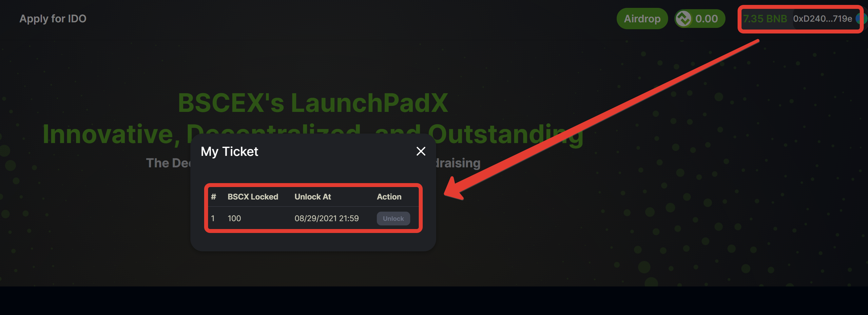Click the BSCEX's LaunchPadX heading

(x=313, y=102)
